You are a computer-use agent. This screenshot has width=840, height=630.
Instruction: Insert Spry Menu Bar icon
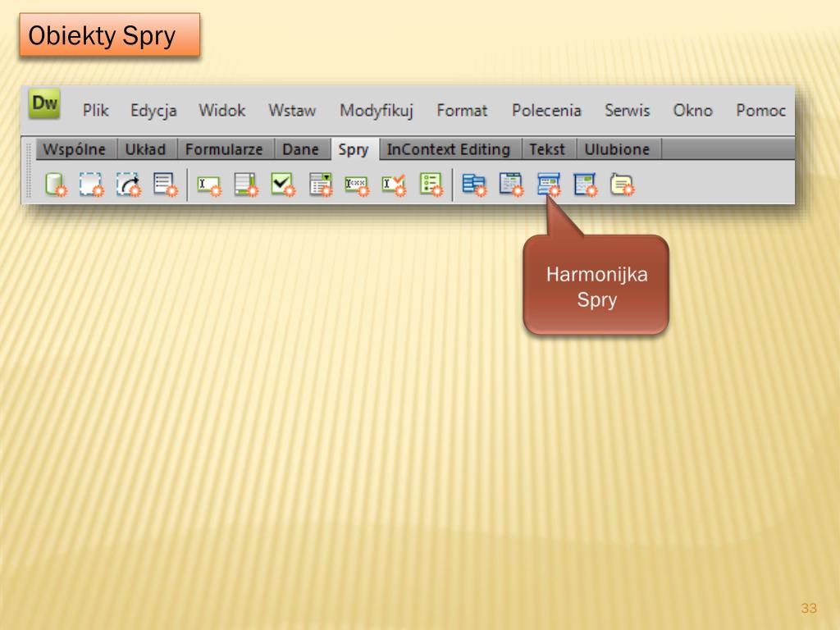(x=475, y=185)
